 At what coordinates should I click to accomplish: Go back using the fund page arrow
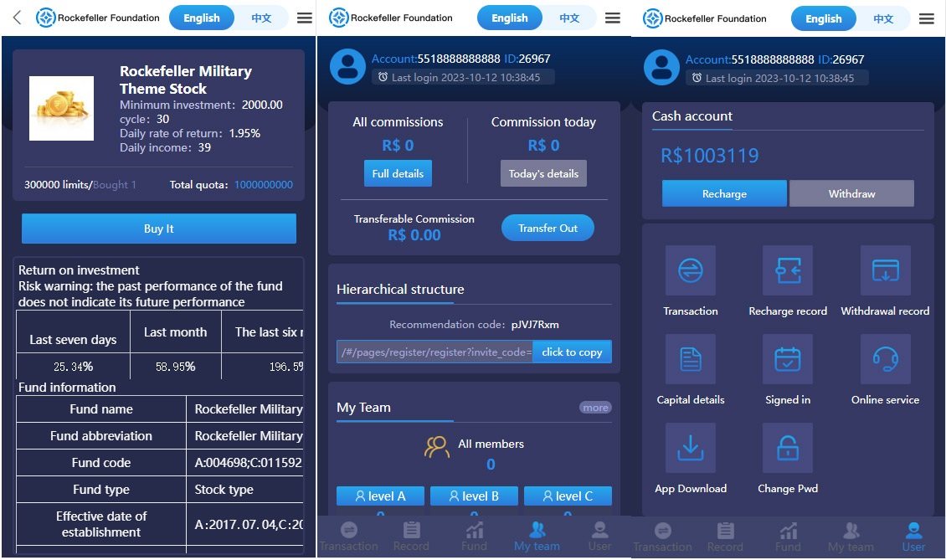click(17, 18)
